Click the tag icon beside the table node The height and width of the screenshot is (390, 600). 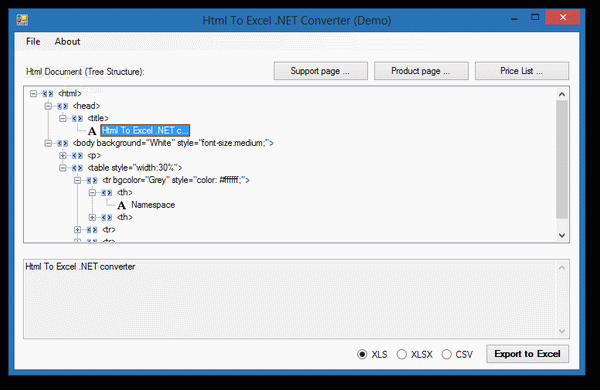[77, 168]
